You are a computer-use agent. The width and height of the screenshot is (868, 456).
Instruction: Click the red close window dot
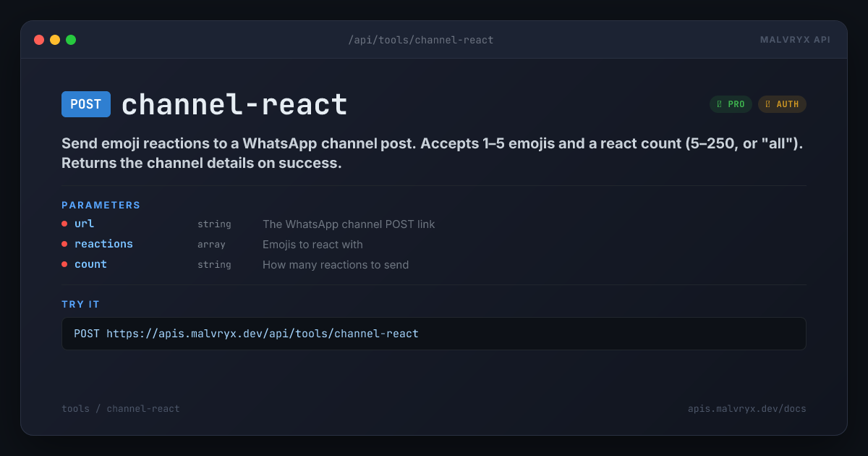pyautogui.click(x=39, y=40)
